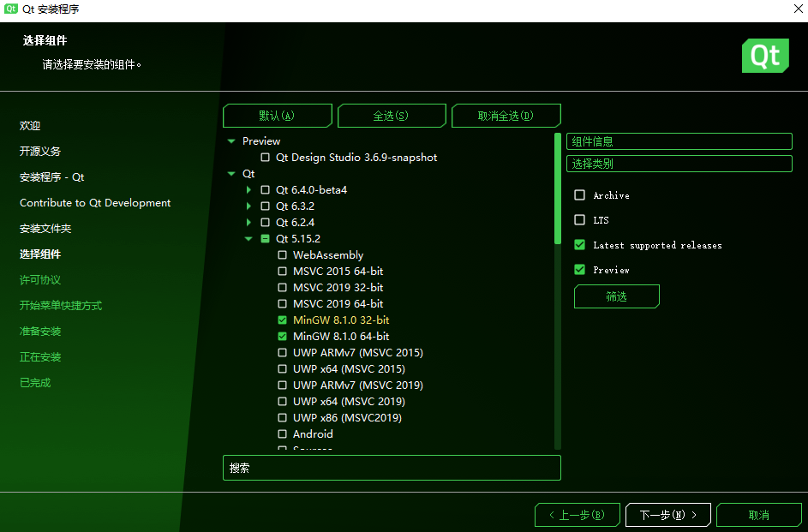
Task: Select the 开源义务 step in sidebar
Action: (x=40, y=151)
